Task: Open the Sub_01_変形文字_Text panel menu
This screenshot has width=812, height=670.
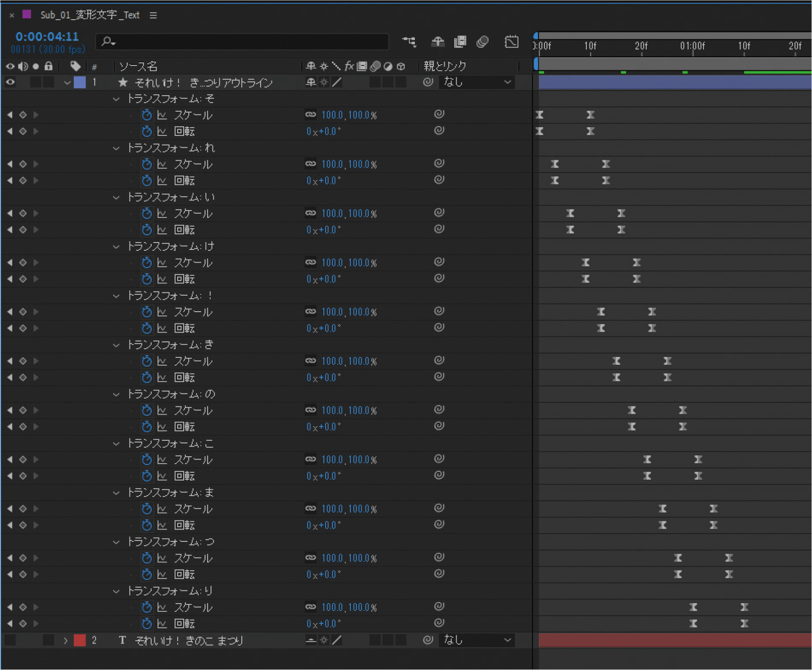Action: click(x=153, y=16)
